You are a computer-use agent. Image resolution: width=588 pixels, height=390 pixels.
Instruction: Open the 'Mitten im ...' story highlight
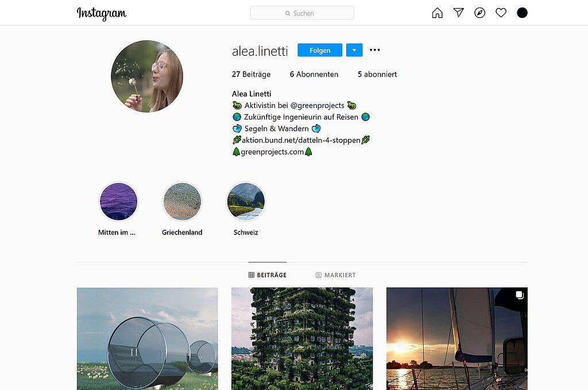(x=118, y=202)
